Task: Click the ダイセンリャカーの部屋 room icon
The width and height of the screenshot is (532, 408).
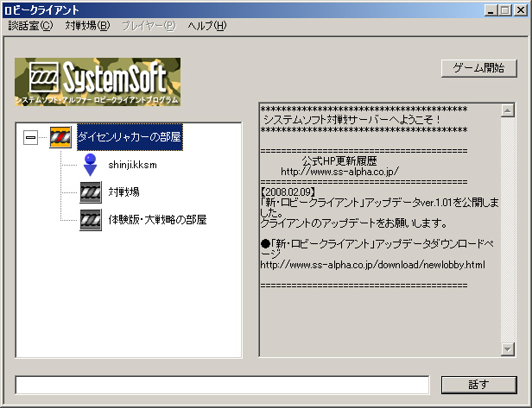Action: point(60,137)
